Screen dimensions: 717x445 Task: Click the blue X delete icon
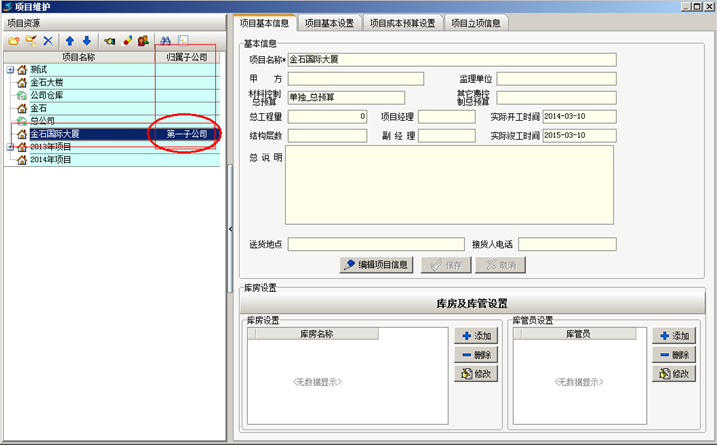point(47,41)
